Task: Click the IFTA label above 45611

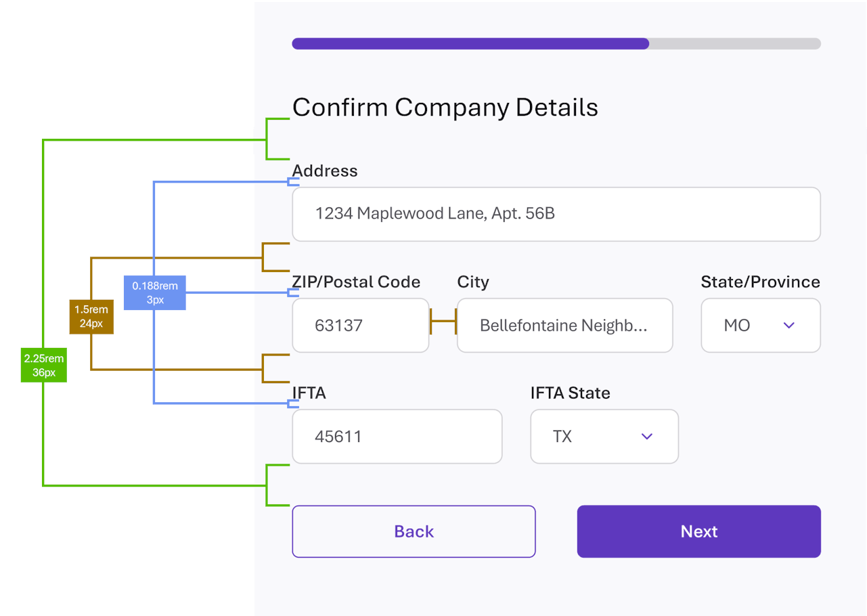Action: 309,393
